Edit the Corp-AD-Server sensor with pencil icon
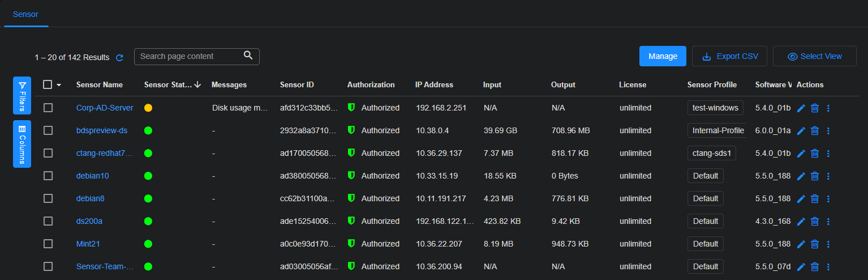This screenshot has height=280, width=868. tap(801, 108)
